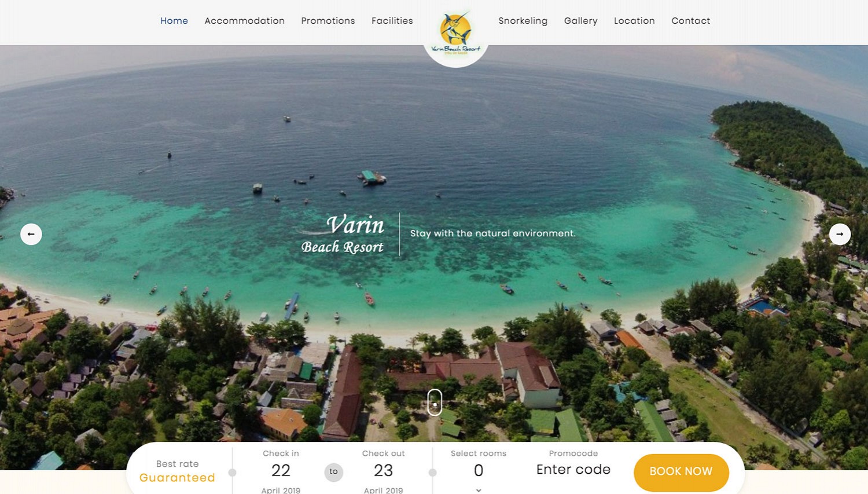The height and width of the screenshot is (494, 868).
Task: Open the Check out date picker
Action: 383,471
